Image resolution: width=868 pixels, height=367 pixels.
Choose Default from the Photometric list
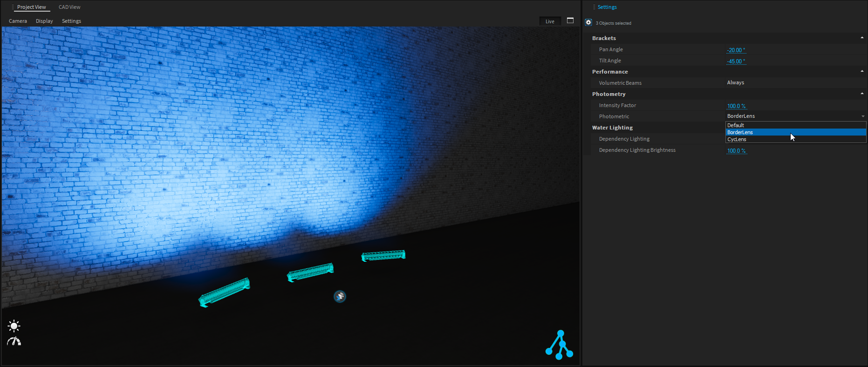tap(736, 125)
